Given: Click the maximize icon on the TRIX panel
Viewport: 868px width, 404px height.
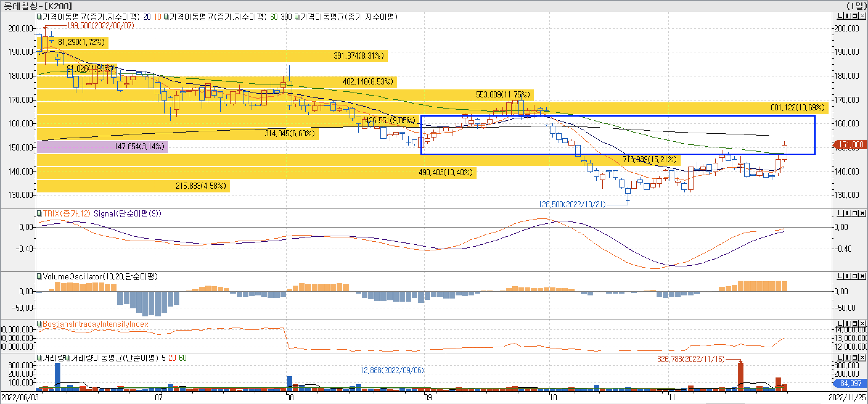Looking at the screenshot, I should [x=855, y=214].
